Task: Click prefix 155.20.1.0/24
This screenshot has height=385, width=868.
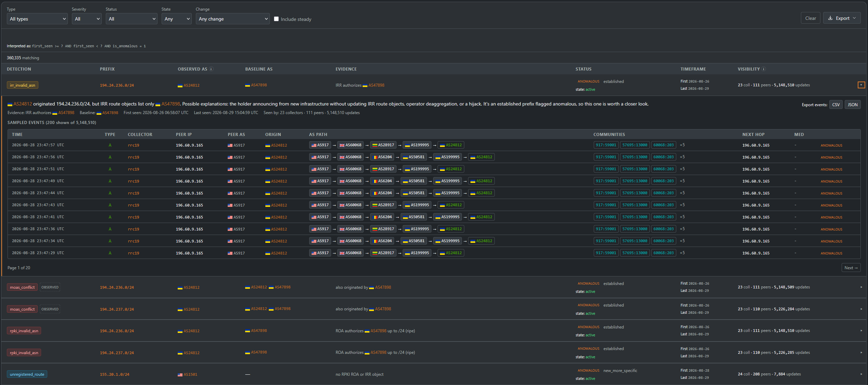Action: 115,374
